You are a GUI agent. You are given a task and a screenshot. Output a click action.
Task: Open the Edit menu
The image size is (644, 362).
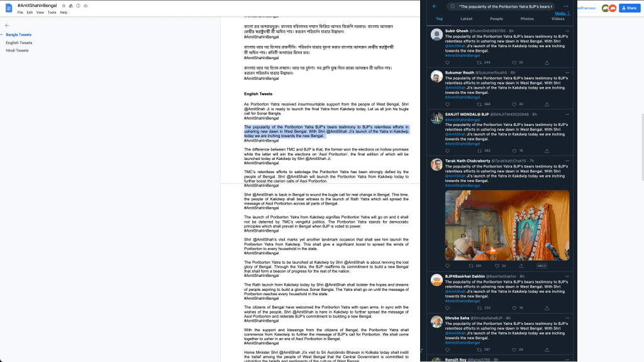[30, 13]
